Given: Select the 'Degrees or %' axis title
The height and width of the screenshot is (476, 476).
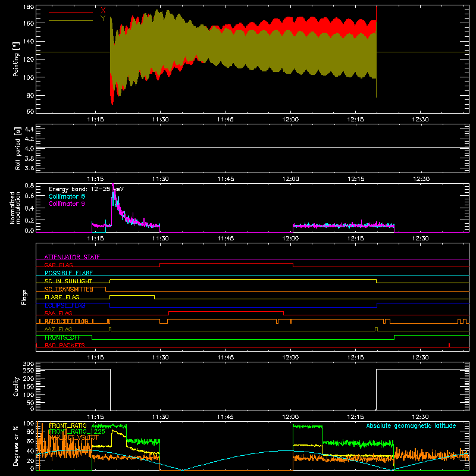Looking at the screenshot, I should 16,446.
